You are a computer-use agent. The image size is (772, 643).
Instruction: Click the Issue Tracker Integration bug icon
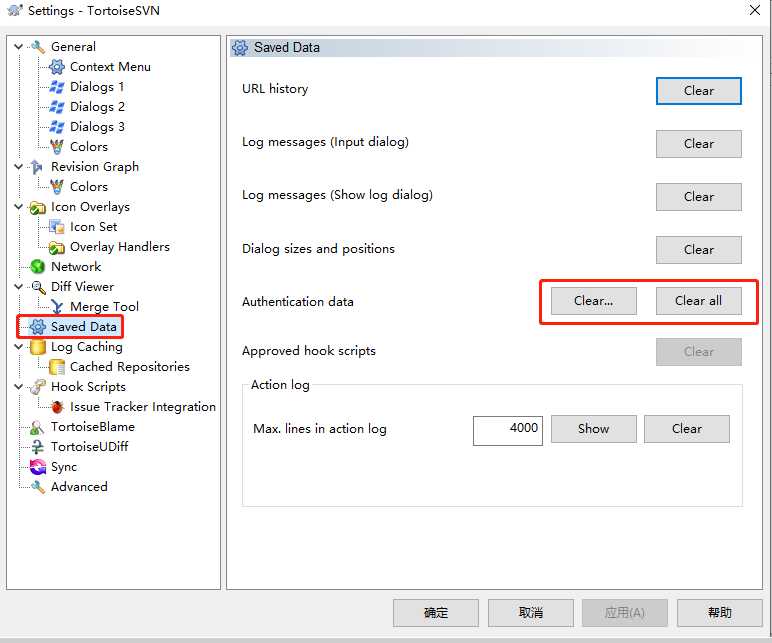(x=57, y=407)
